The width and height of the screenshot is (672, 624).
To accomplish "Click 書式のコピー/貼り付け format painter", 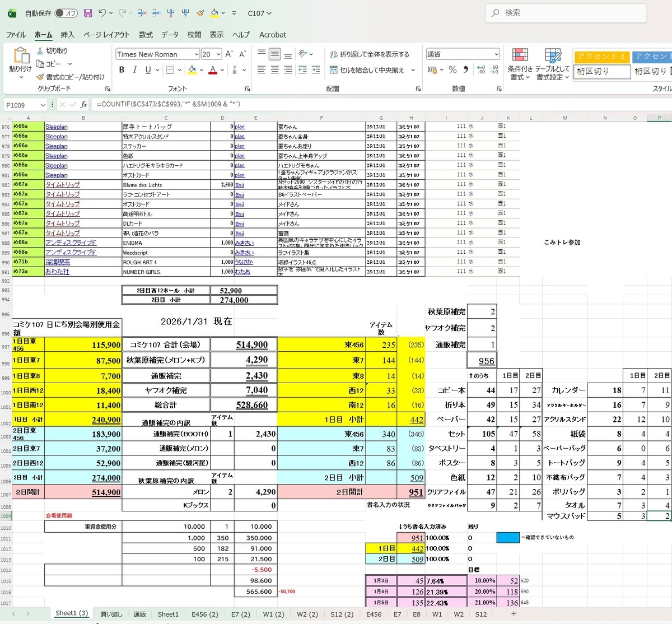I will [71, 77].
